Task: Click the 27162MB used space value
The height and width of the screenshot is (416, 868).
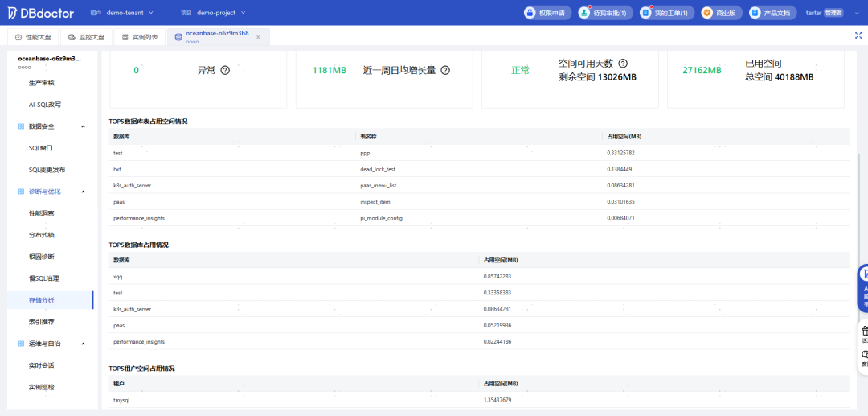Action: click(x=702, y=70)
